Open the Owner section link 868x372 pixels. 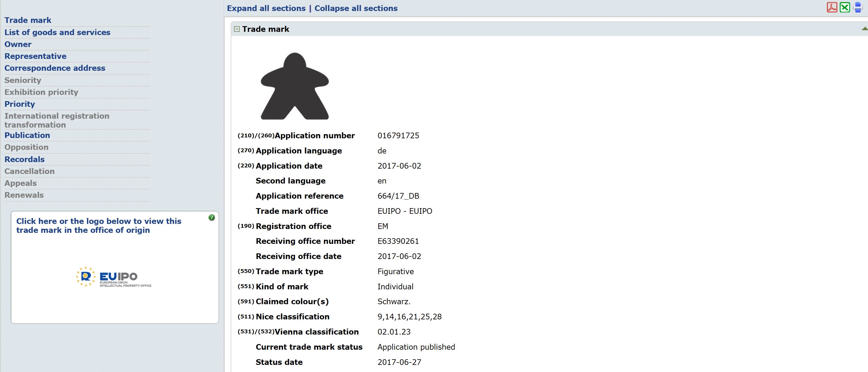[18, 44]
